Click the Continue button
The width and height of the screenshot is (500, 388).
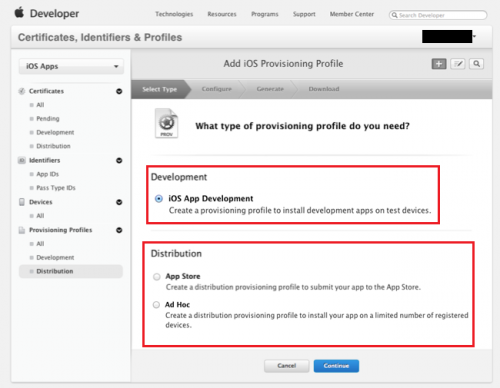[336, 366]
